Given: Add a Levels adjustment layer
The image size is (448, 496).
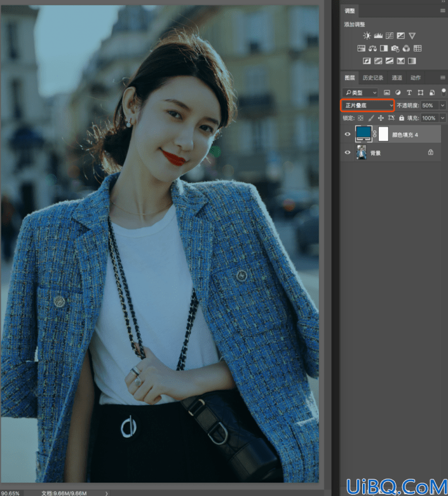Looking at the screenshot, I should point(378,36).
